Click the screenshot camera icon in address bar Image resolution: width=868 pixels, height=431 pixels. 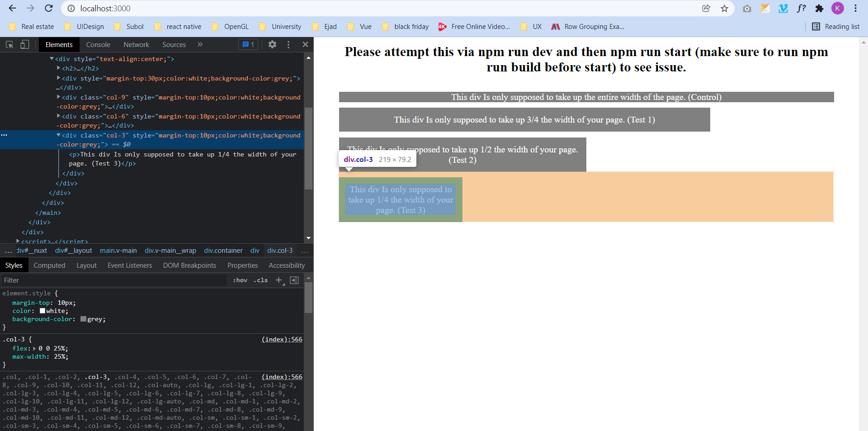[747, 8]
